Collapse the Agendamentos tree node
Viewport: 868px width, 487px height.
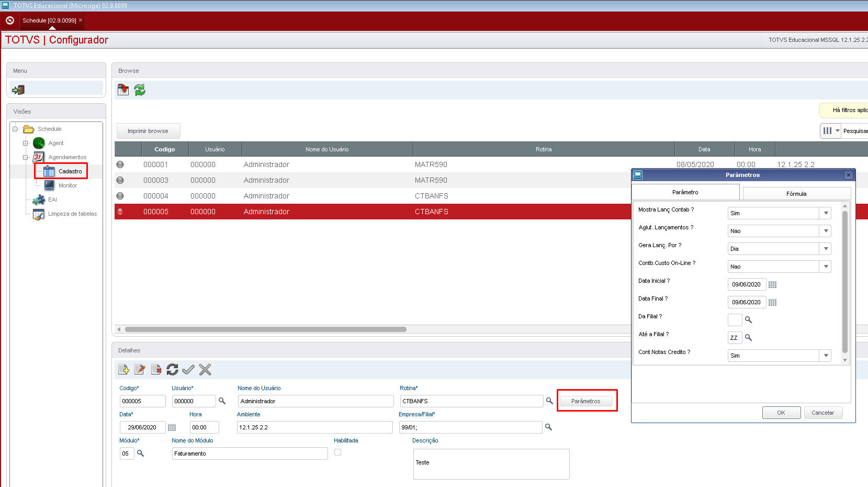coord(26,157)
